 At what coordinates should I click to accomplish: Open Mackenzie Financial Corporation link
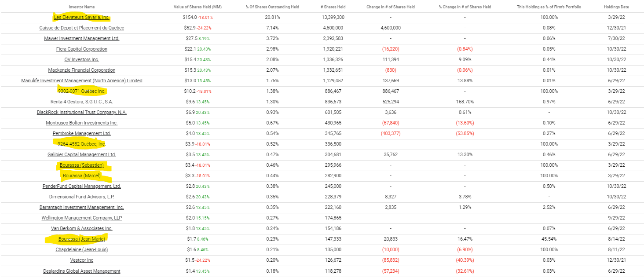(82, 70)
